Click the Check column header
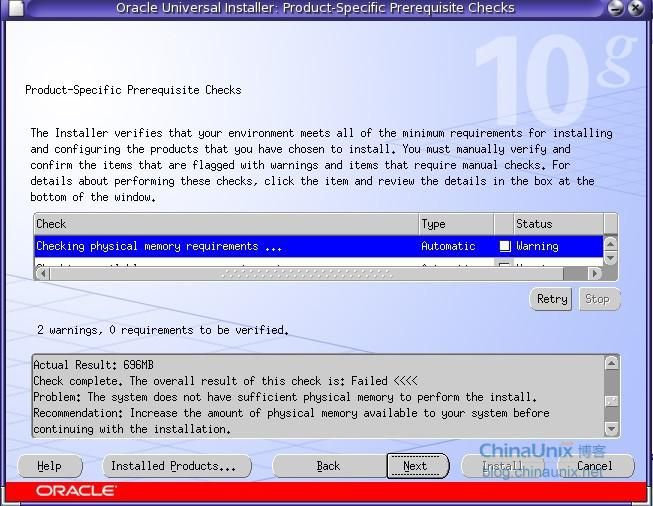Image resolution: width=653 pixels, height=506 pixels. point(226,224)
